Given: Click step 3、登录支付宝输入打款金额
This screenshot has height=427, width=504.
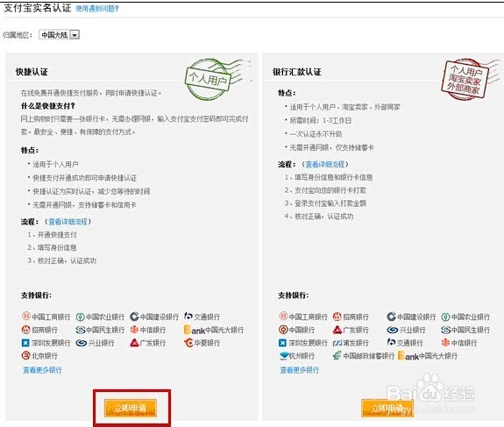Looking at the screenshot, I should (325, 203).
